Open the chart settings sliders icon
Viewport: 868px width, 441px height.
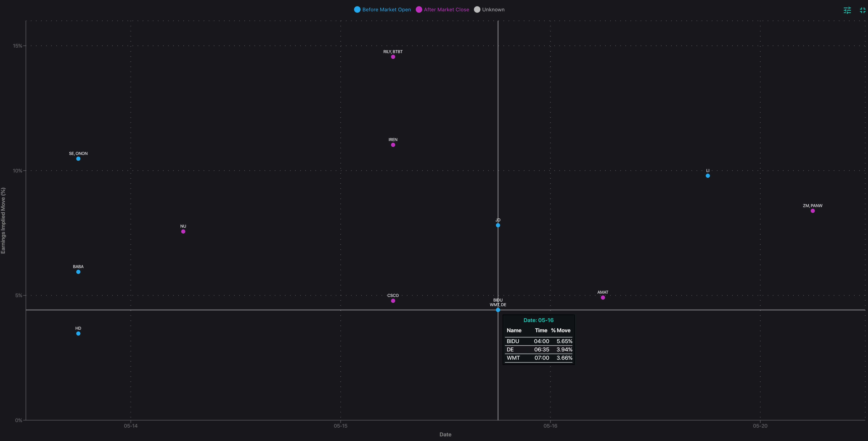click(847, 10)
